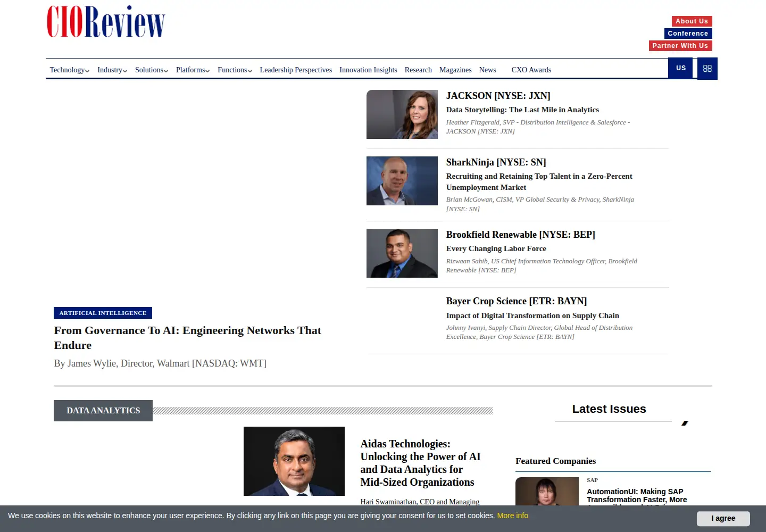
Task: Open Heather Fitzgerald's photo thumbnail
Action: click(x=402, y=114)
